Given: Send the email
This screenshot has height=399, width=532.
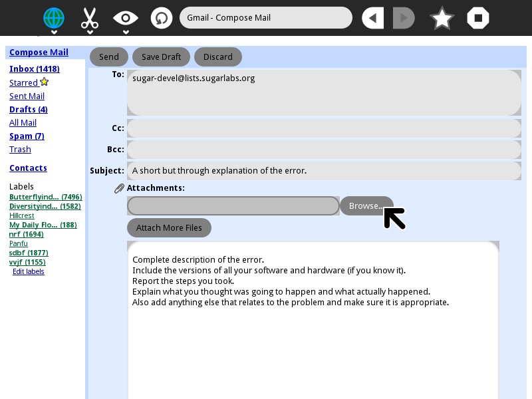Looking at the screenshot, I should [109, 57].
